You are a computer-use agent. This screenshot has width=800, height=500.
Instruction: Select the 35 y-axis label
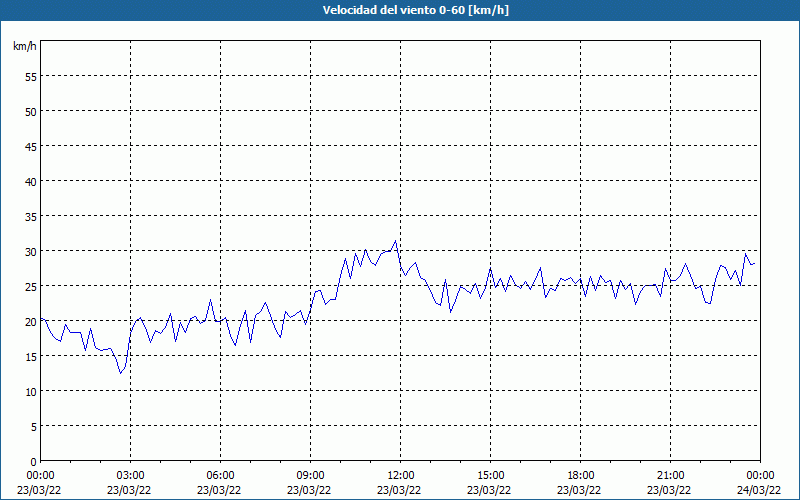(x=31, y=216)
